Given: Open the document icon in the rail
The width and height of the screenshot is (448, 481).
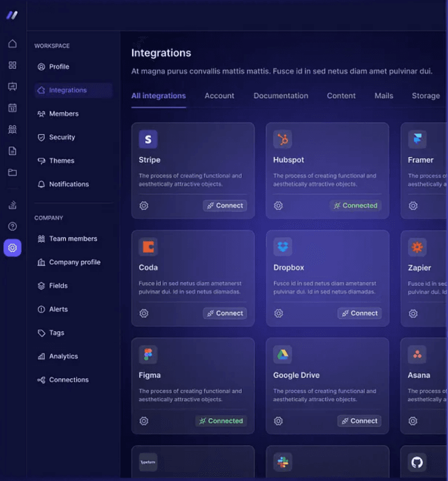Looking at the screenshot, I should pyautogui.click(x=12, y=151).
